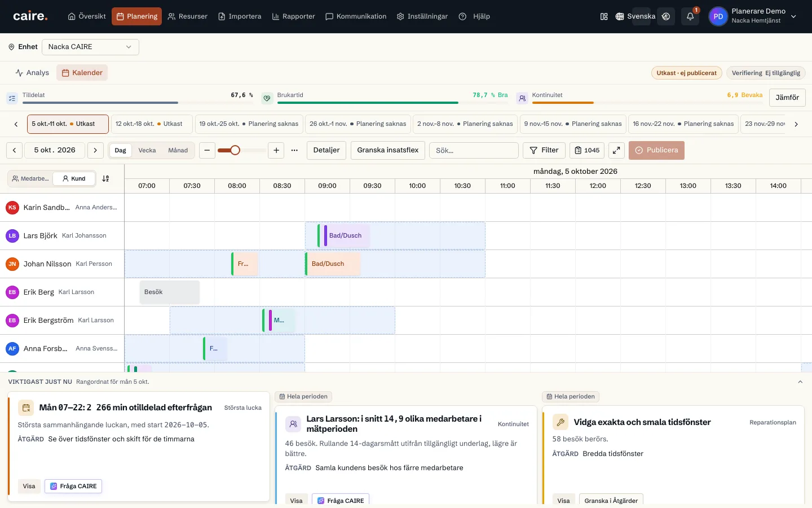Open the Översikt menu

click(87, 16)
